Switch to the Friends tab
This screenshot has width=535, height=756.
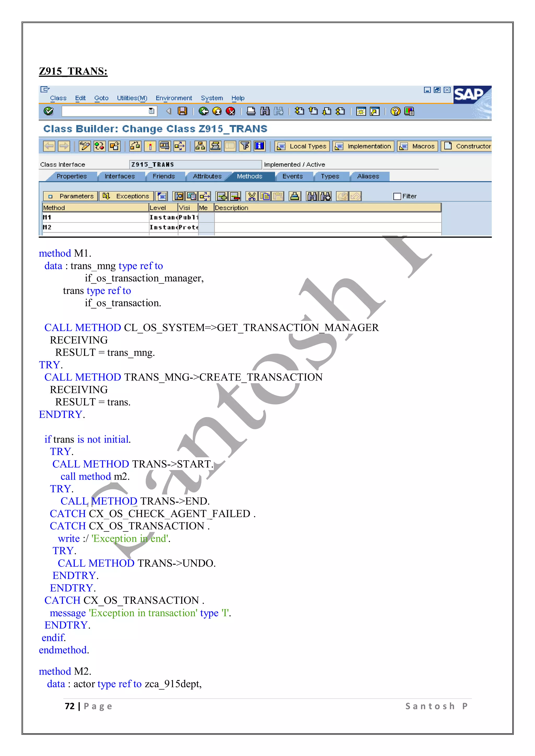pyautogui.click(x=164, y=176)
